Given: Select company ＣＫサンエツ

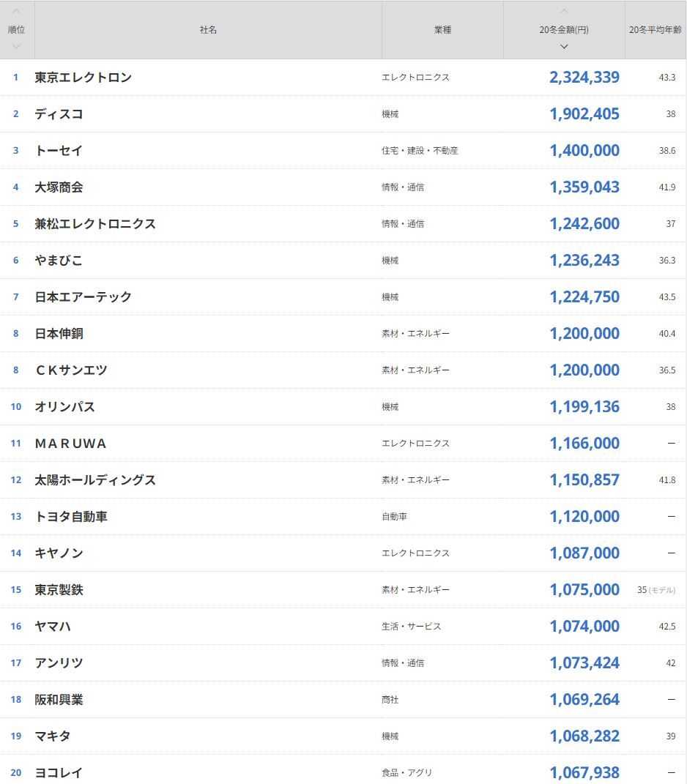Looking at the screenshot, I should coord(71,370).
